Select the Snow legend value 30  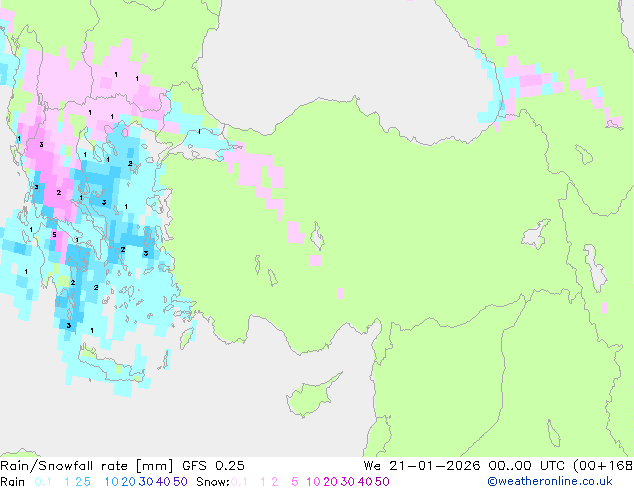pos(348,482)
